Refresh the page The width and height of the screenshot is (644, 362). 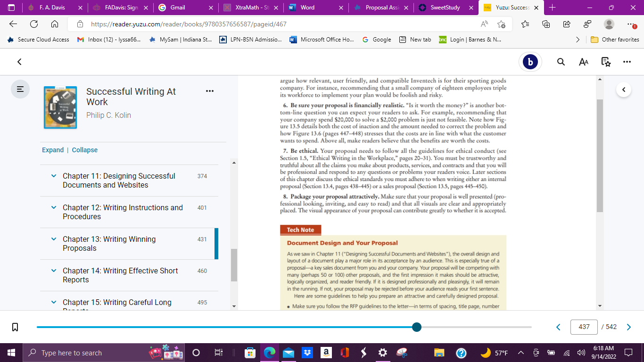(34, 24)
